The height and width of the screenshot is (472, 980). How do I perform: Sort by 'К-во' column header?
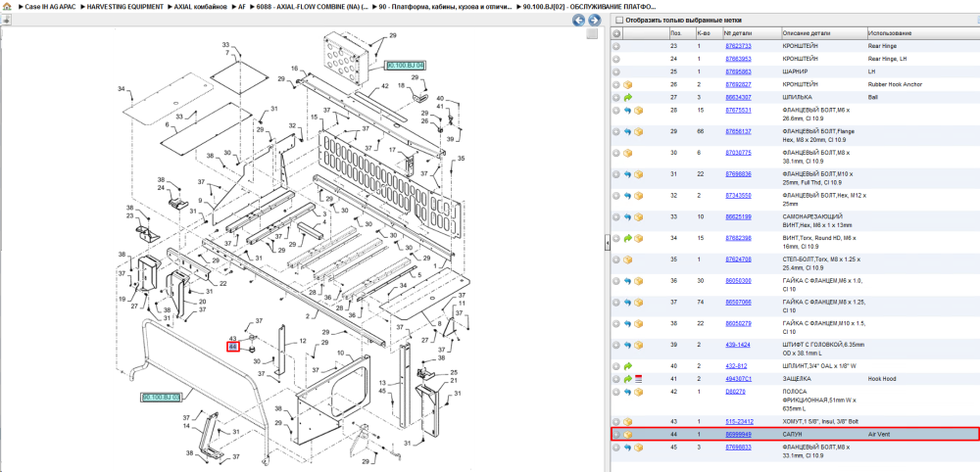pos(703,33)
